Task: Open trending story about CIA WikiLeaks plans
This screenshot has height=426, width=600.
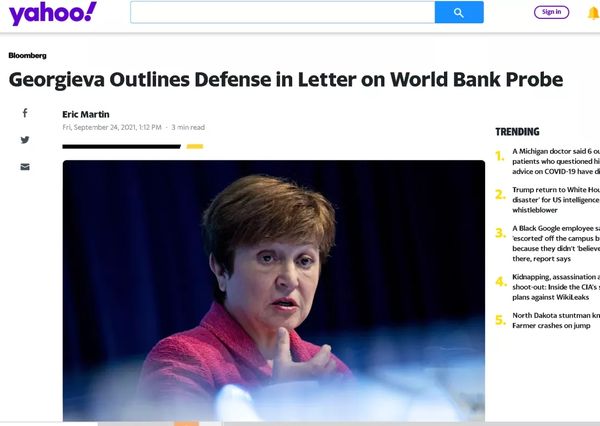Action: click(x=555, y=286)
